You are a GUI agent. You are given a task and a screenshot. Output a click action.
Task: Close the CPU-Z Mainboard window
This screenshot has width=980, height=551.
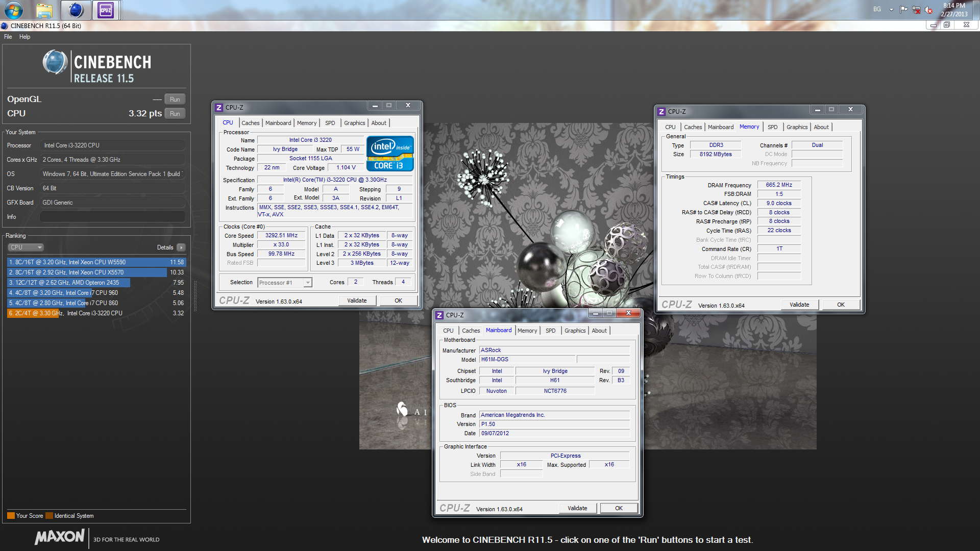pyautogui.click(x=628, y=313)
